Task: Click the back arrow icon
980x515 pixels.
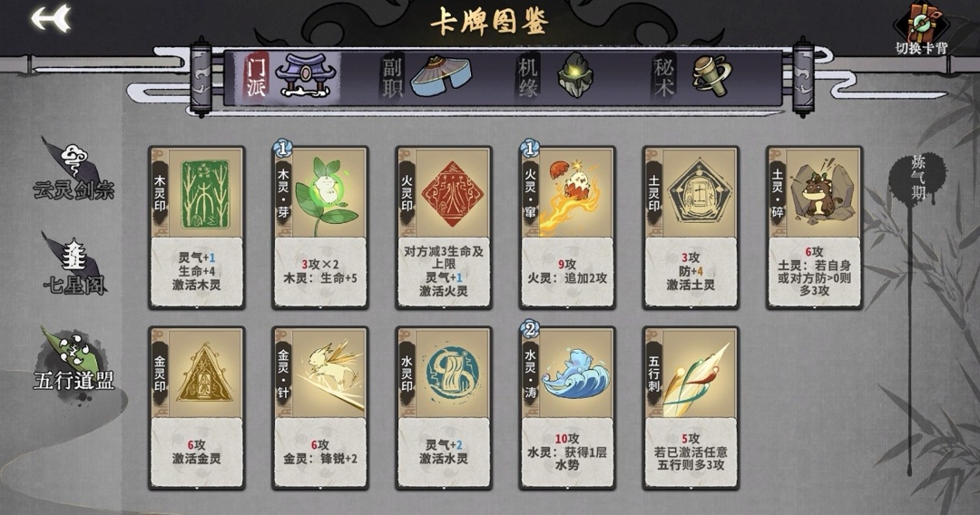Action: pos(51,19)
